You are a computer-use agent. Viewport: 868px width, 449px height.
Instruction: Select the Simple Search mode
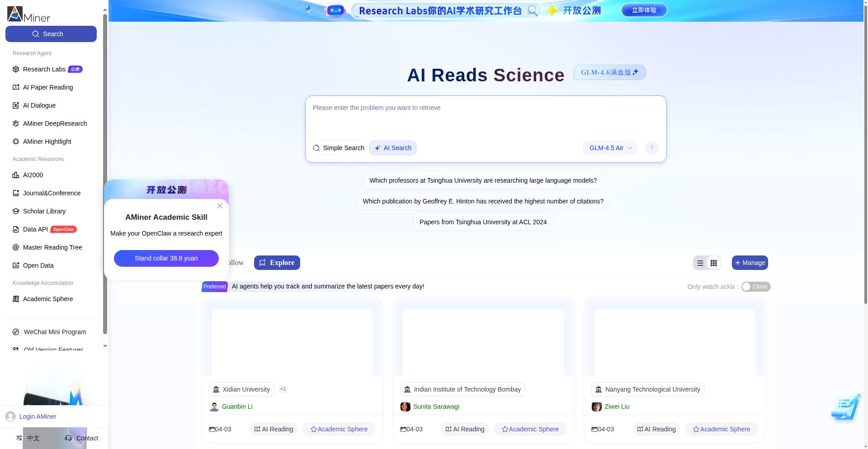coord(339,148)
